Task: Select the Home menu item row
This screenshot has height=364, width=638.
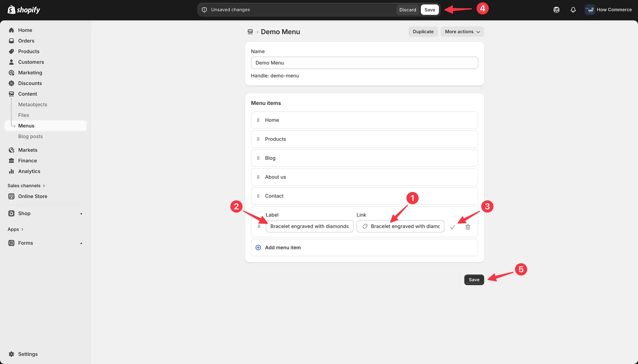Action: [364, 120]
